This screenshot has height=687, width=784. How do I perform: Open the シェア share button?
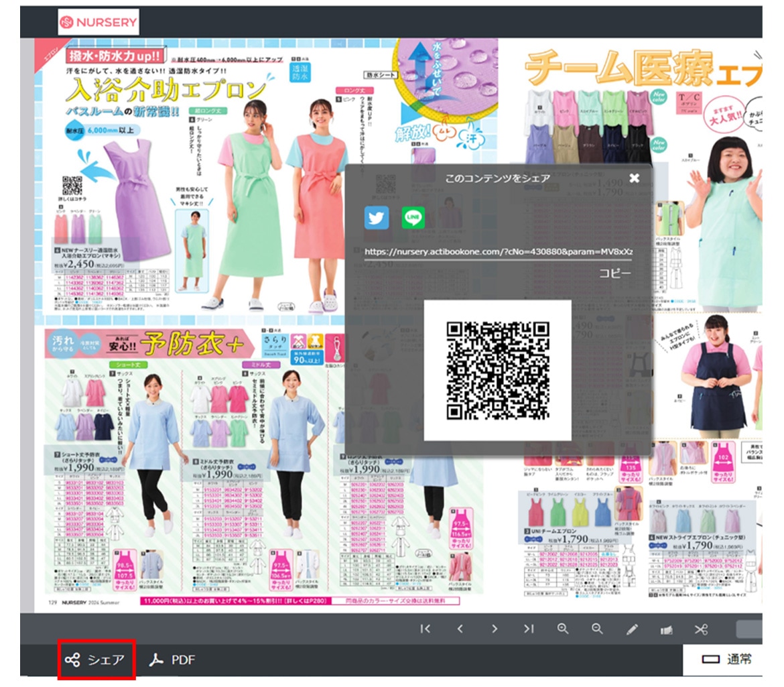pyautogui.click(x=96, y=660)
